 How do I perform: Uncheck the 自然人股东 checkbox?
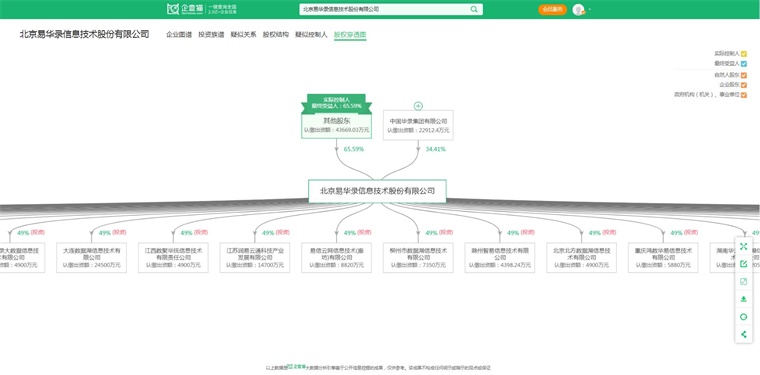pos(744,75)
